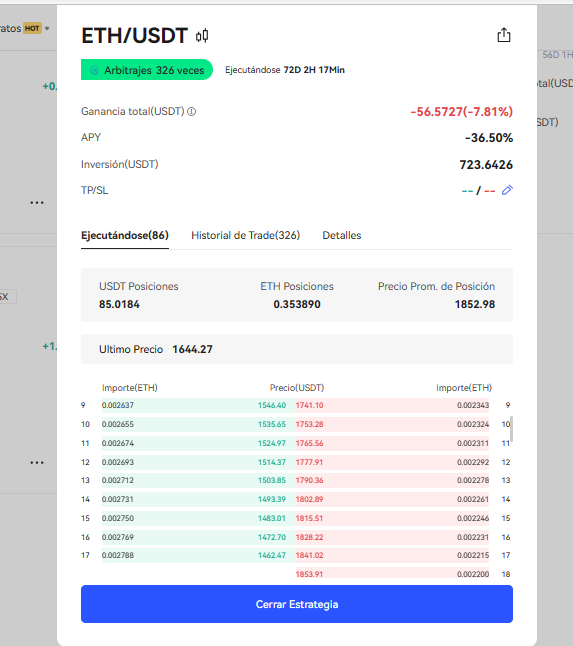
Task: Click Inversión(USDT) value 723.6426
Action: (x=486, y=165)
